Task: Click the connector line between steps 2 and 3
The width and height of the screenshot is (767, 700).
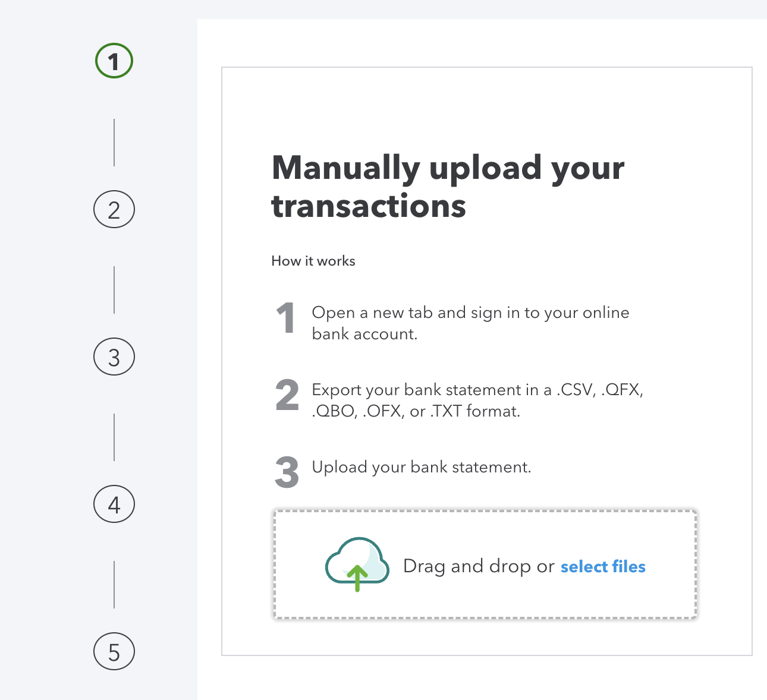Action: pos(114,290)
